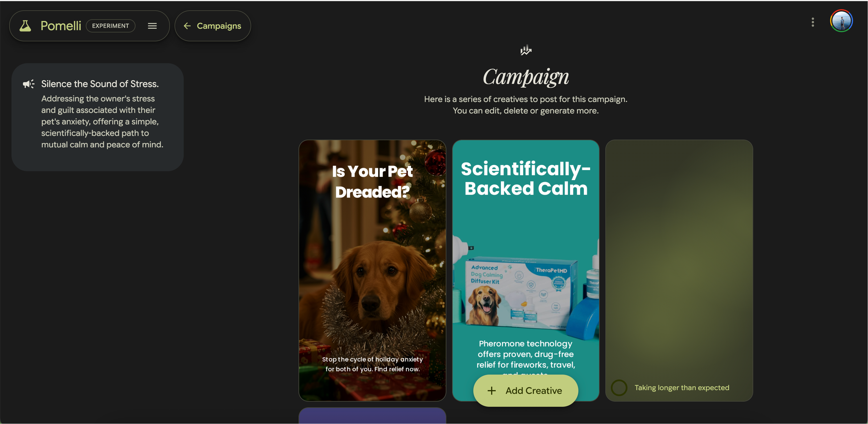The width and height of the screenshot is (868, 424).
Task: Open the three-dot options menu
Action: pyautogui.click(x=813, y=22)
